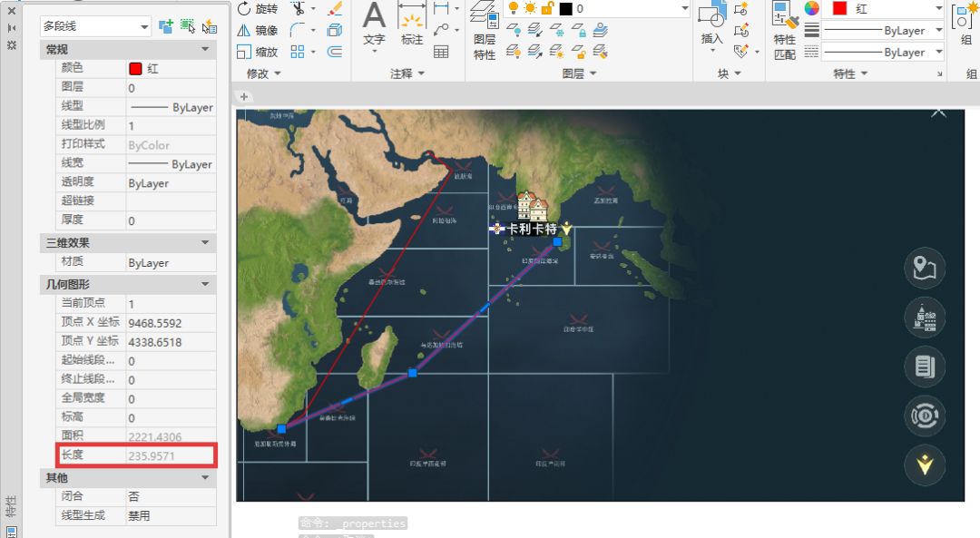Click Turn All Layers On icon
Image resolution: width=980 pixels, height=538 pixels.
(513, 52)
